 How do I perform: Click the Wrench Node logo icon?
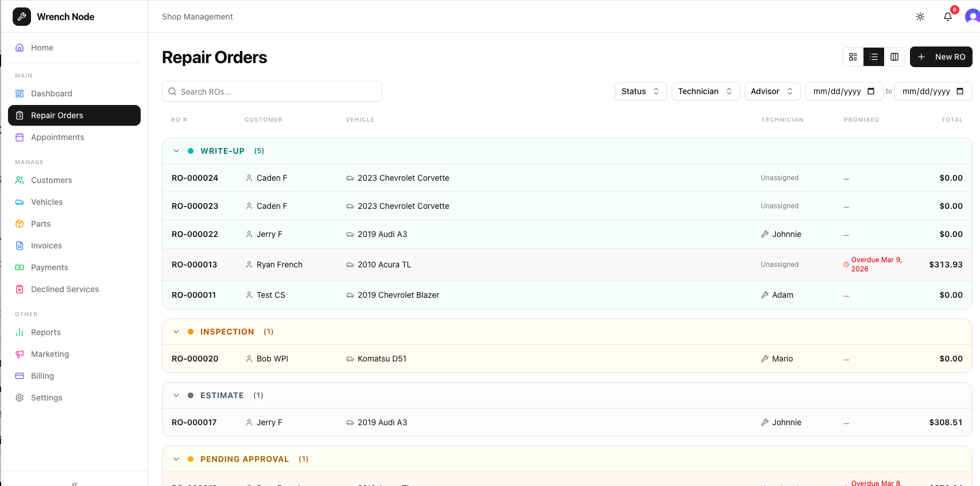pyautogui.click(x=22, y=17)
